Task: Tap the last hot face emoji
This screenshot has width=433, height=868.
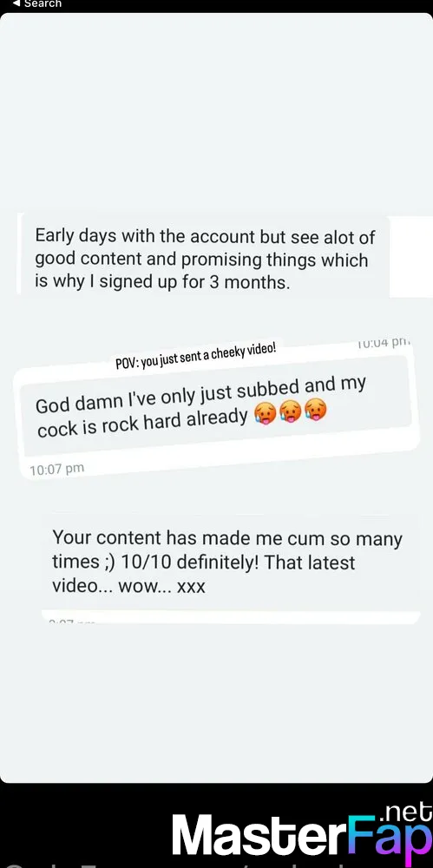Action: click(x=316, y=410)
